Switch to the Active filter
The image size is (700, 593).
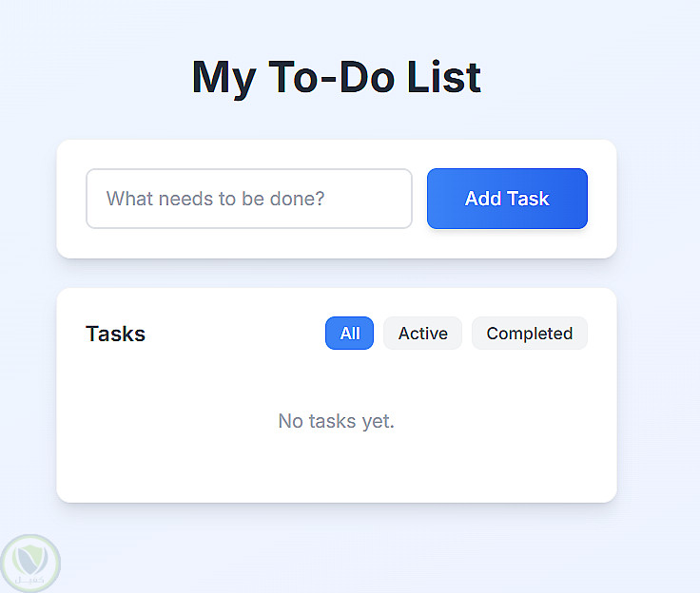coord(422,334)
